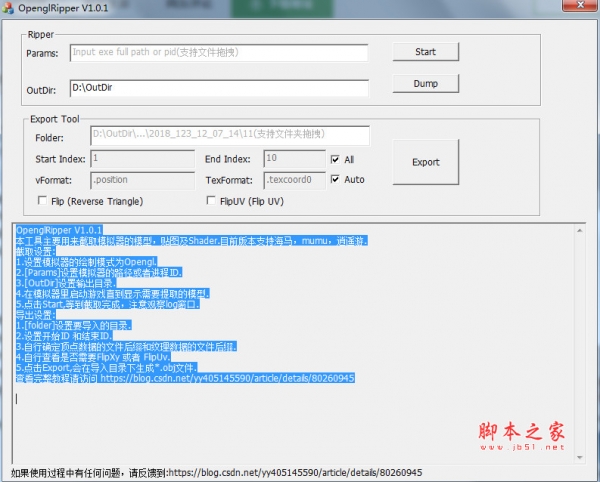Click log line '3.[OutDir]设置输出目录.'
The height and width of the screenshot is (482, 600).
click(x=66, y=283)
